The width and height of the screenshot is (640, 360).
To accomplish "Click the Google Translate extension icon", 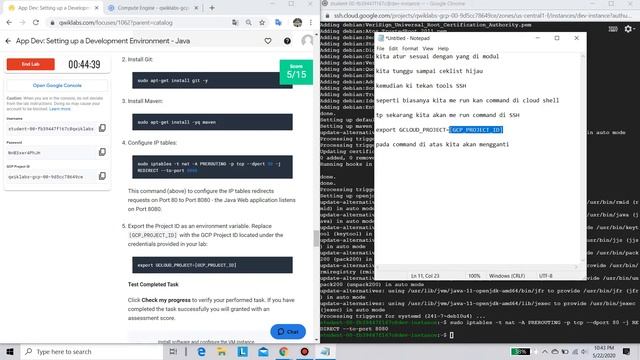I will [278, 22].
